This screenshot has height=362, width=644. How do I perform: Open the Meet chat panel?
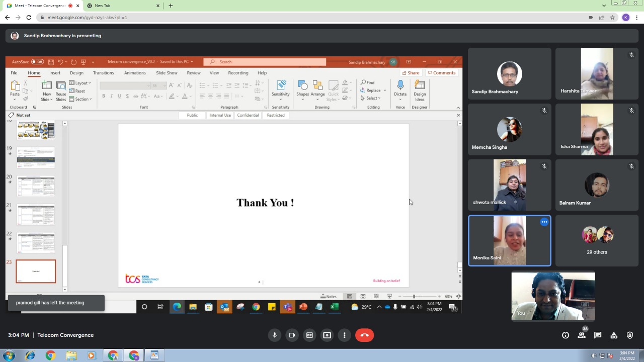[x=598, y=335]
